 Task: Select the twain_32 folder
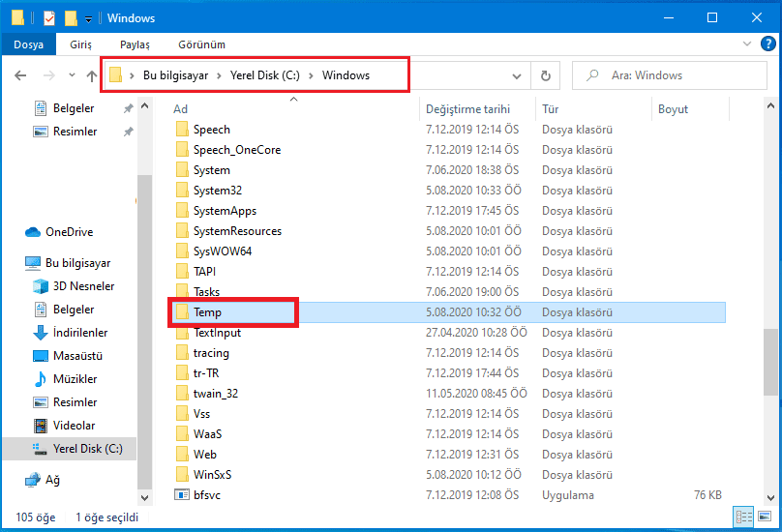pyautogui.click(x=216, y=394)
